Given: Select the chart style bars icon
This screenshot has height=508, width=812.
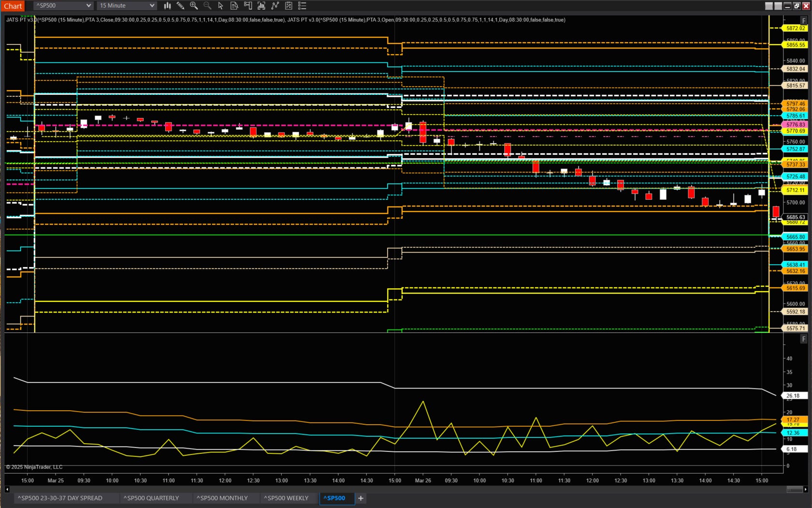Looking at the screenshot, I should pos(167,5).
